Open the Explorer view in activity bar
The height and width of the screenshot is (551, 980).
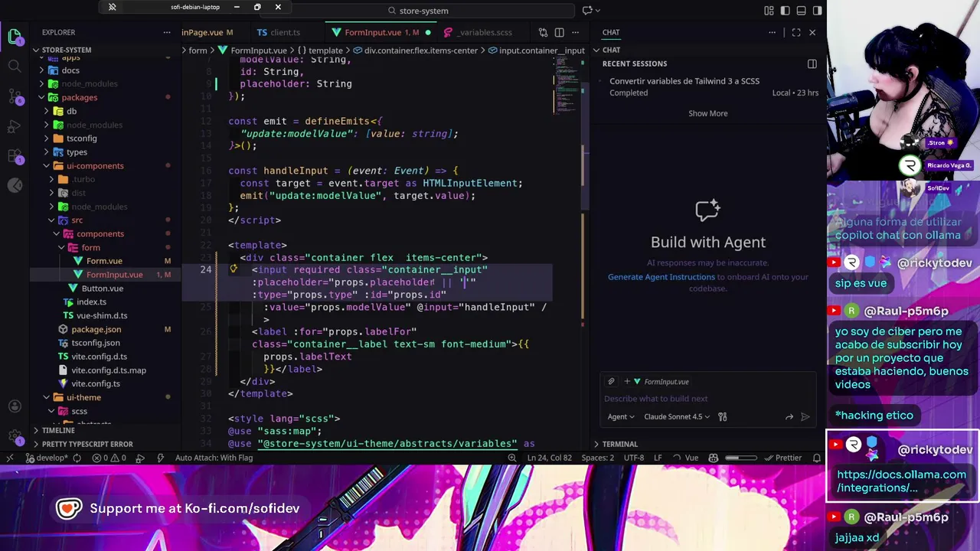coord(15,37)
